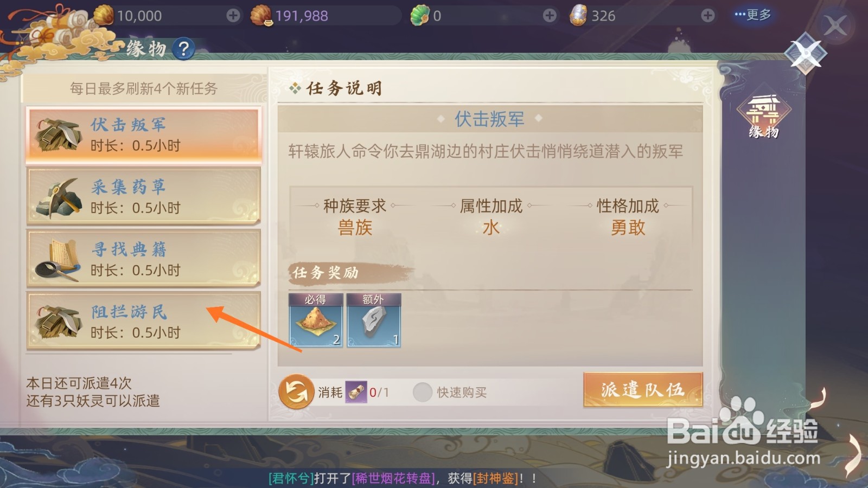Close panel with crossed swords icon
Image resolution: width=868 pixels, height=488 pixels.
coord(806,53)
